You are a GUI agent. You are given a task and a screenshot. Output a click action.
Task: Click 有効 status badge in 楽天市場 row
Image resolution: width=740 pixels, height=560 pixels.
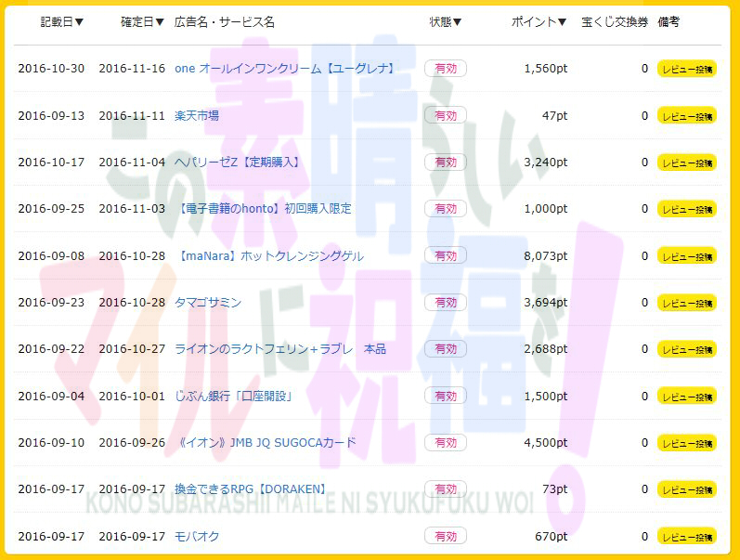[446, 116]
